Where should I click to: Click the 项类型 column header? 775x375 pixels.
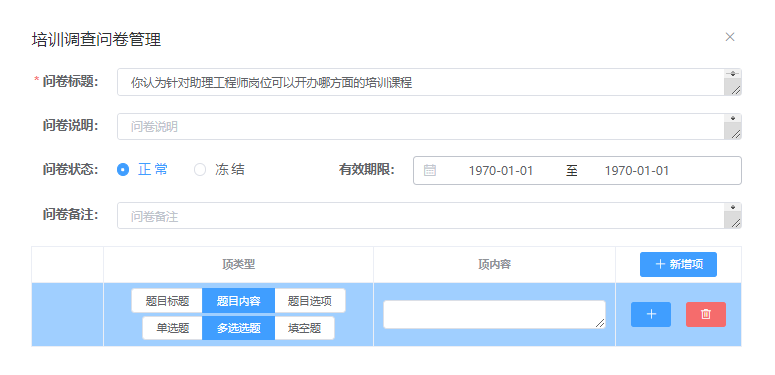point(238,264)
